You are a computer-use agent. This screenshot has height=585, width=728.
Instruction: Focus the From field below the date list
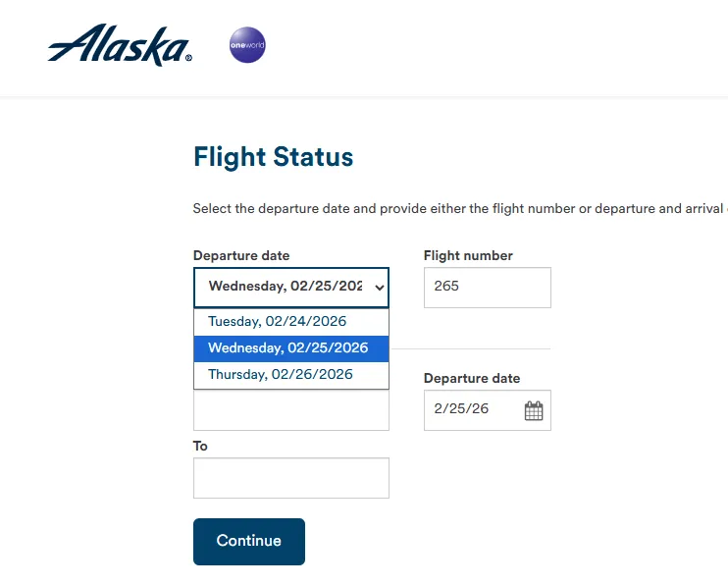tap(291, 410)
